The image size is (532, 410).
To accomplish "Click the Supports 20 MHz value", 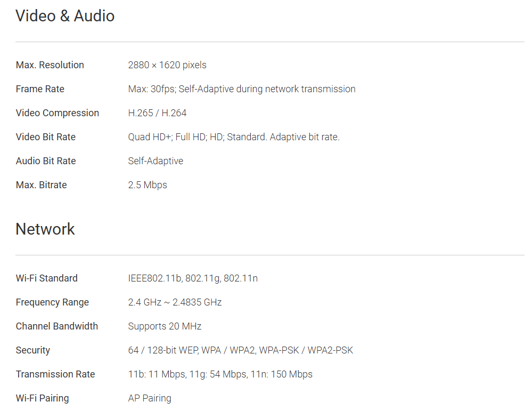I will [x=165, y=326].
